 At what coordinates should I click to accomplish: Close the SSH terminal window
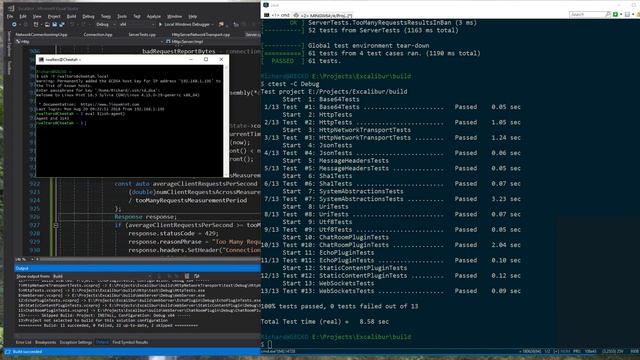pyautogui.click(x=221, y=60)
